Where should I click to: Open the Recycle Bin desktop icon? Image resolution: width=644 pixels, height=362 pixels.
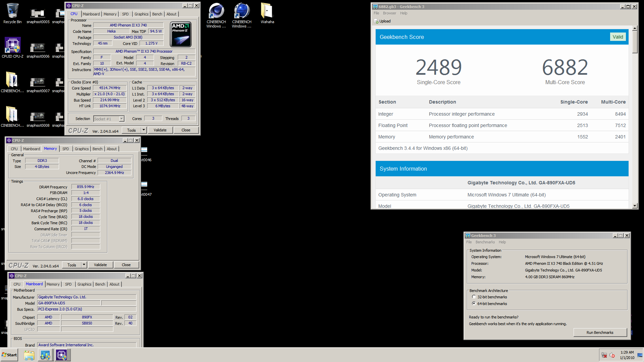coord(12,13)
